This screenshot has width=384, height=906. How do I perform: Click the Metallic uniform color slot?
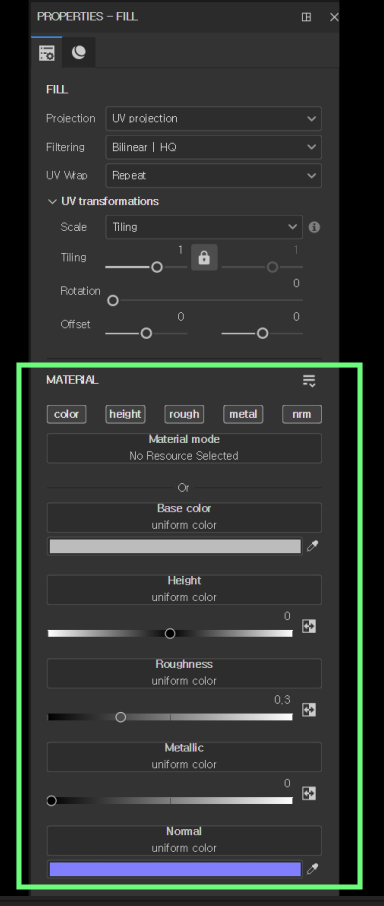(x=184, y=757)
